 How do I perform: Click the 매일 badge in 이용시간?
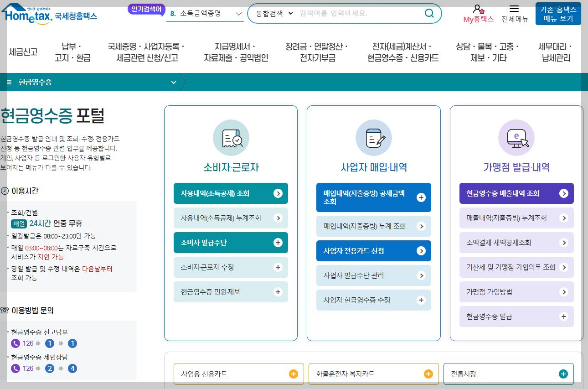point(19,223)
